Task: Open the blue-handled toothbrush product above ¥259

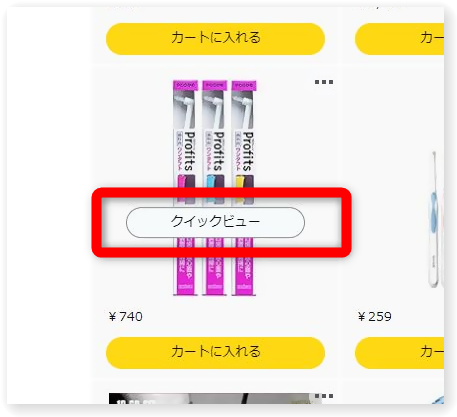Action: tap(435, 220)
